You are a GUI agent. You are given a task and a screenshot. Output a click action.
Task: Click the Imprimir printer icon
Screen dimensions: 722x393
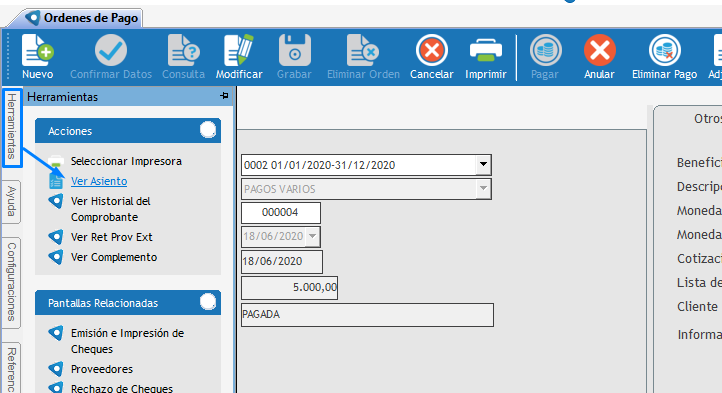pyautogui.click(x=486, y=50)
